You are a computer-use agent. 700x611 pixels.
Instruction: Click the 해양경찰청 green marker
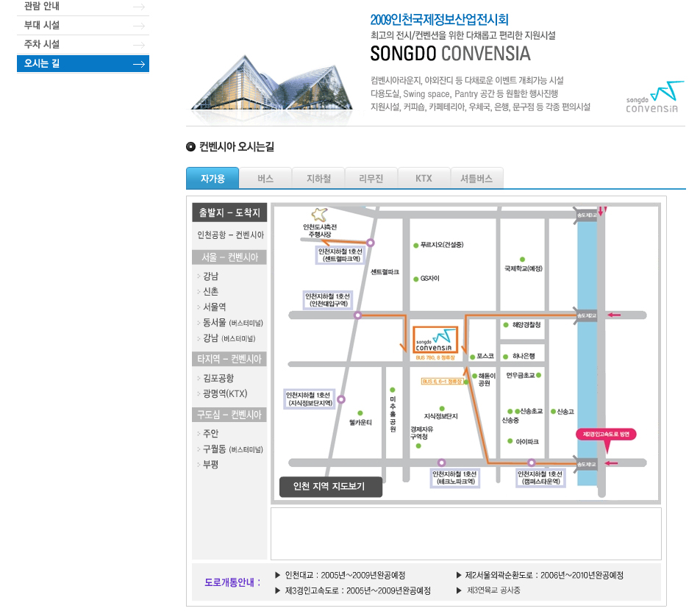coord(506,325)
